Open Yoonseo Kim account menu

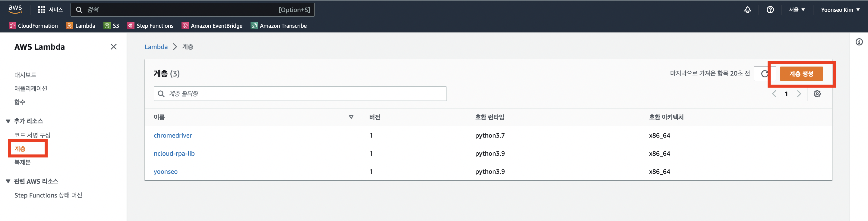coord(840,10)
